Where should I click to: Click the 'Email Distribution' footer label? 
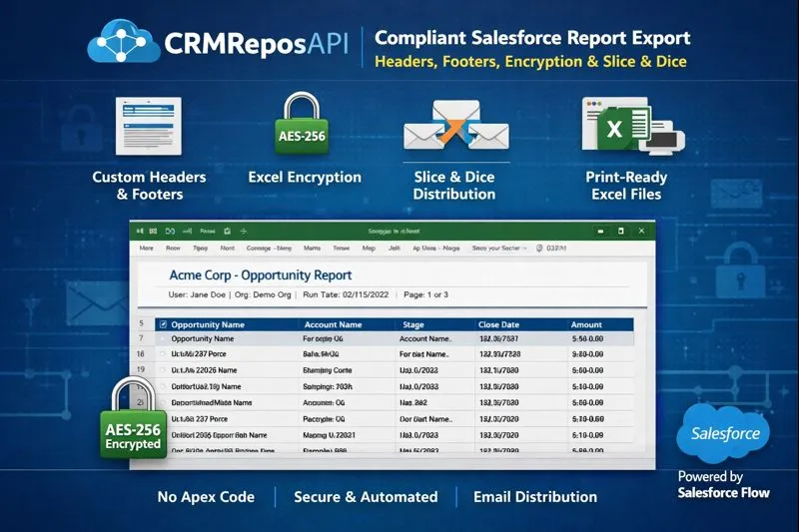point(535,497)
